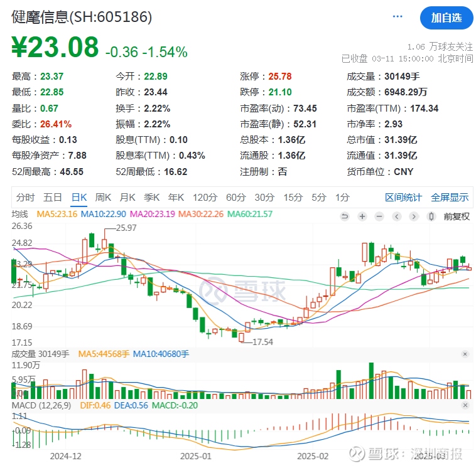Screen dimensions: 476x468
Task: Click the 成交量 30149手 panel label
Action: tap(40, 354)
